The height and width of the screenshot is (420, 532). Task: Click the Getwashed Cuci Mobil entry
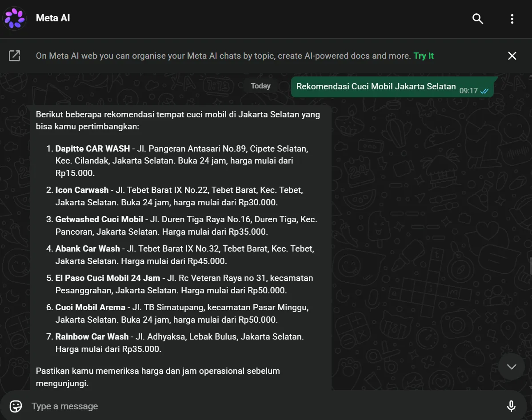182,226
